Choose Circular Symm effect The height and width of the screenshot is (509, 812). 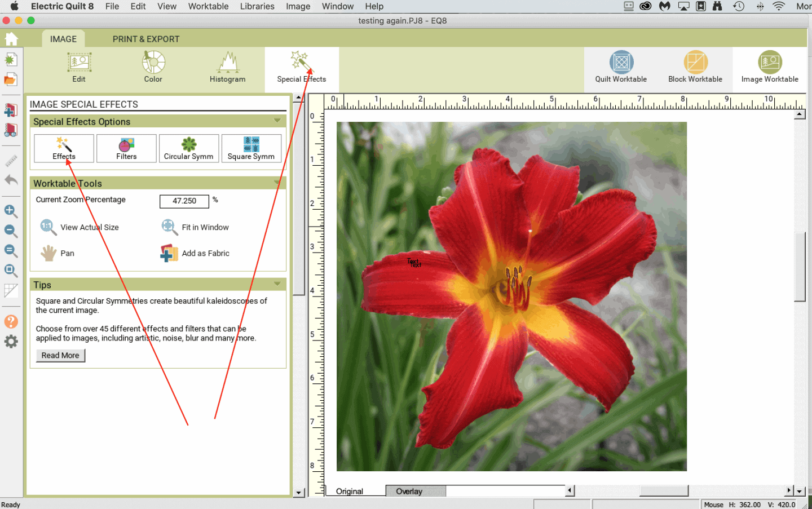pyautogui.click(x=189, y=148)
